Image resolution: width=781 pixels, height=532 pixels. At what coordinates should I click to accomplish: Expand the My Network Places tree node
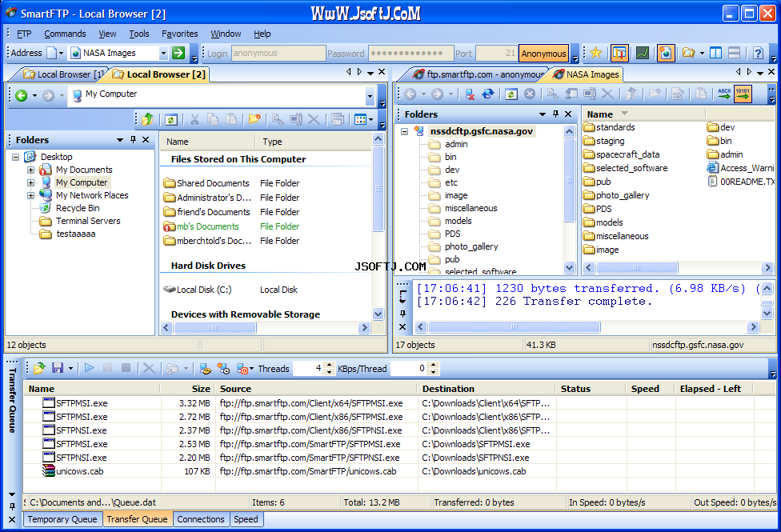coord(30,195)
